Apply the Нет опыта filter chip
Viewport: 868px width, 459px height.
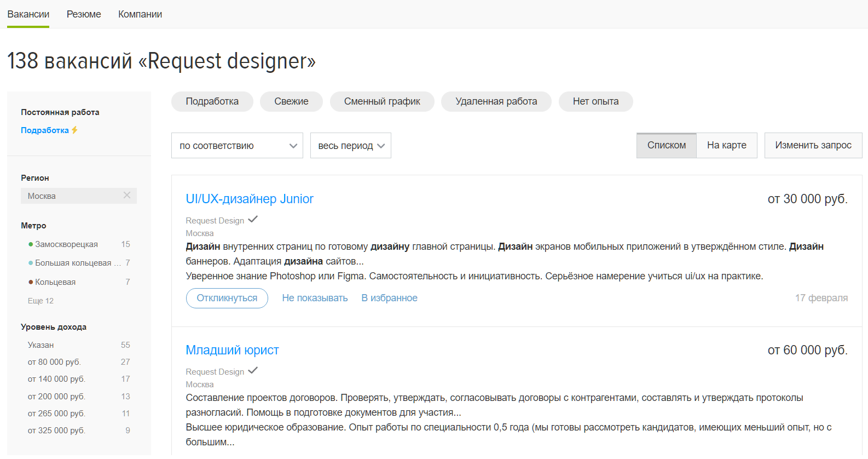click(595, 101)
